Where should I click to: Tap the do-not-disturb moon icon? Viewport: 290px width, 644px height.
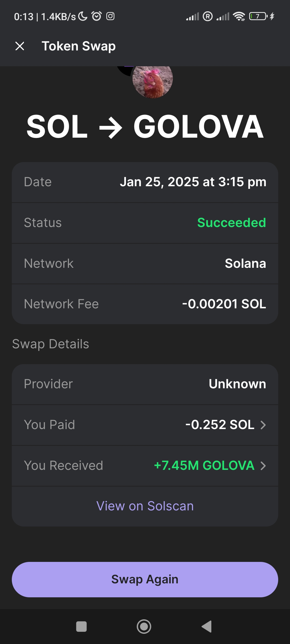83,16
